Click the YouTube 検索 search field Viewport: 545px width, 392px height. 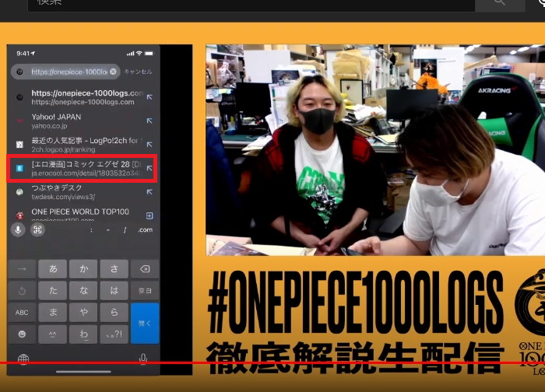point(251,5)
